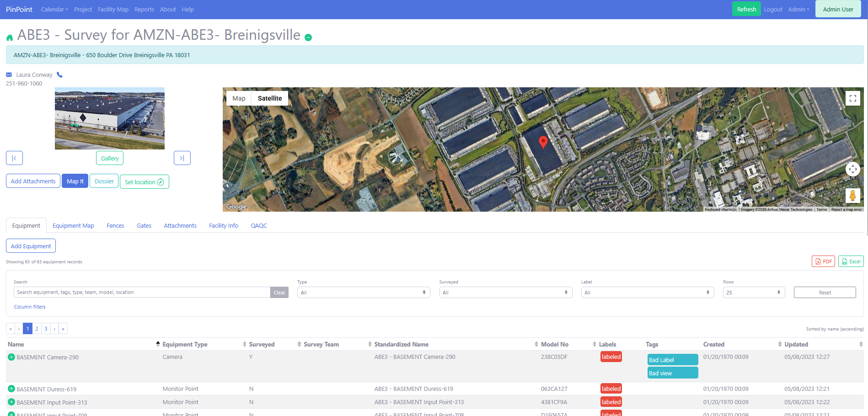This screenshot has width=868, height=416.
Task: Sort by Survey Team column arrows
Action: (x=370, y=344)
